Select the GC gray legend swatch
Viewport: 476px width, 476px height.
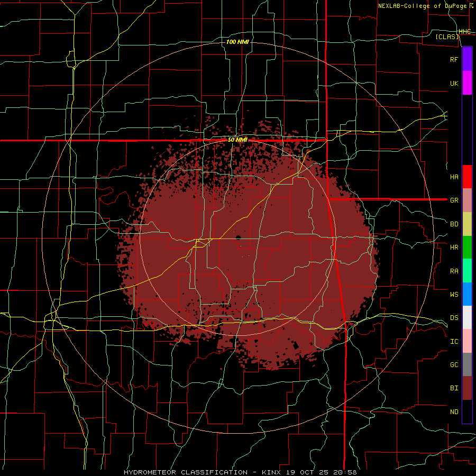467,364
